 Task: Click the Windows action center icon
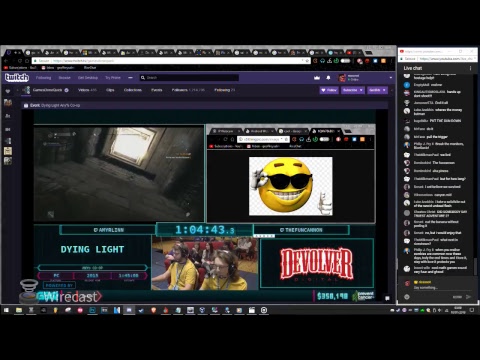(472, 310)
